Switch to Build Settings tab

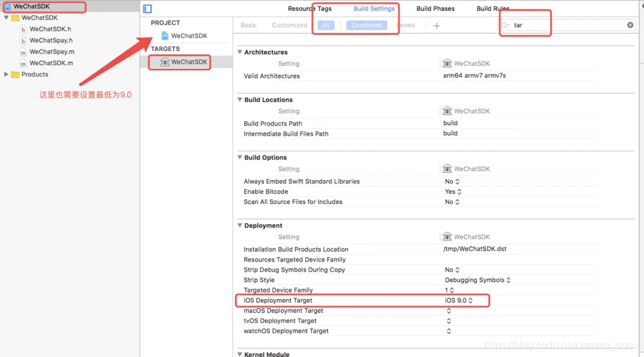374,8
